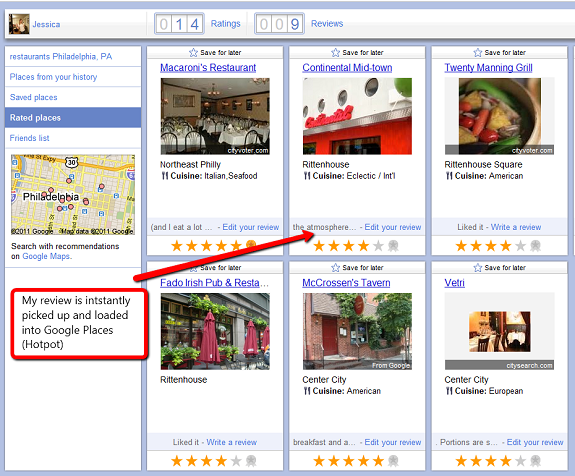Click the badge icon beside Twenty Manning Grill rating
The height and width of the screenshot is (476, 575).
[535, 246]
